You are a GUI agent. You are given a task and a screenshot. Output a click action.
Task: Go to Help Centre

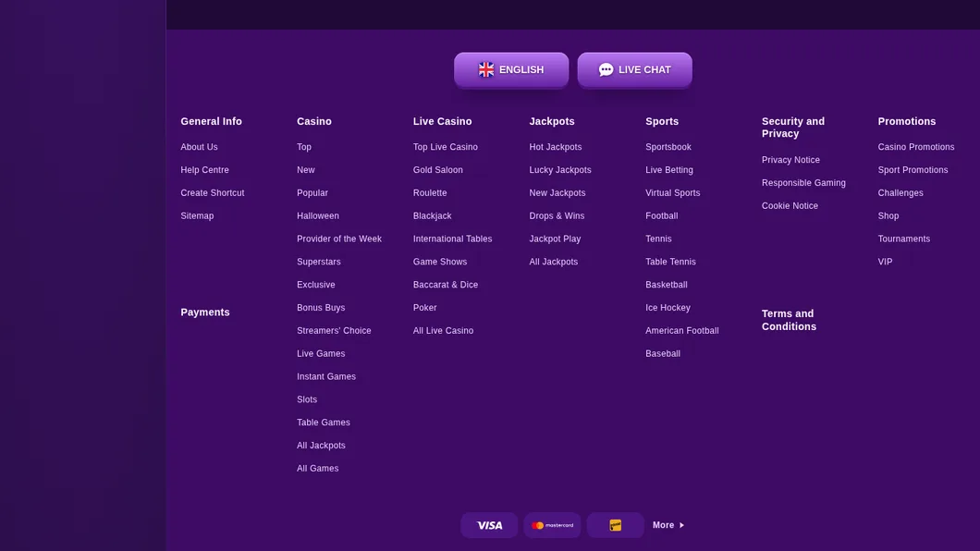click(x=204, y=170)
